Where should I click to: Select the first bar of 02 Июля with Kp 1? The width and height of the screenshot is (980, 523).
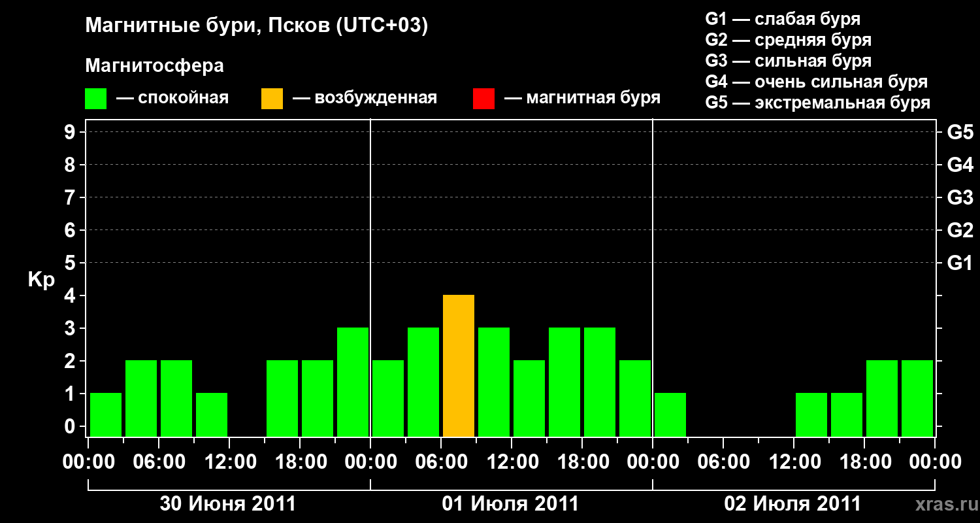(670, 414)
